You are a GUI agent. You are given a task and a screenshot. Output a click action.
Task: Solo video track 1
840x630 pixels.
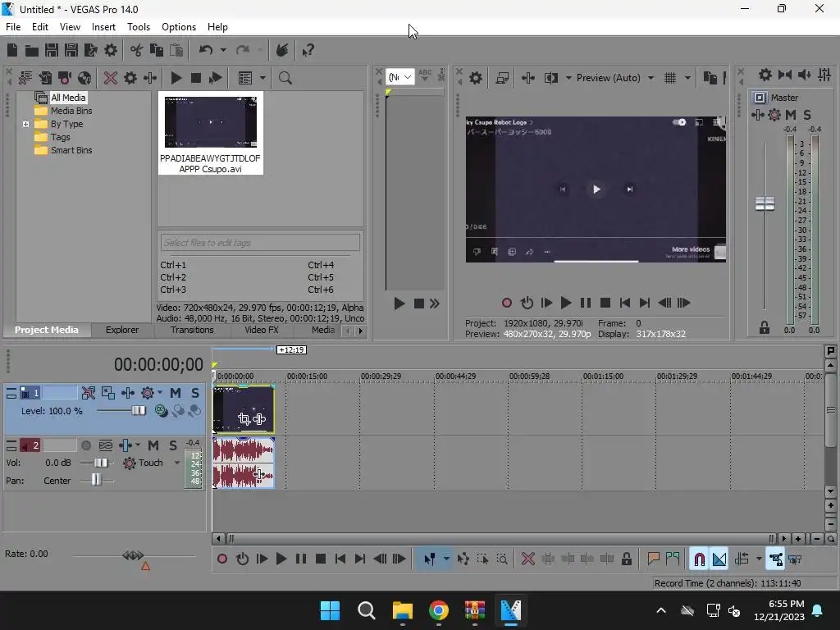tap(195, 393)
